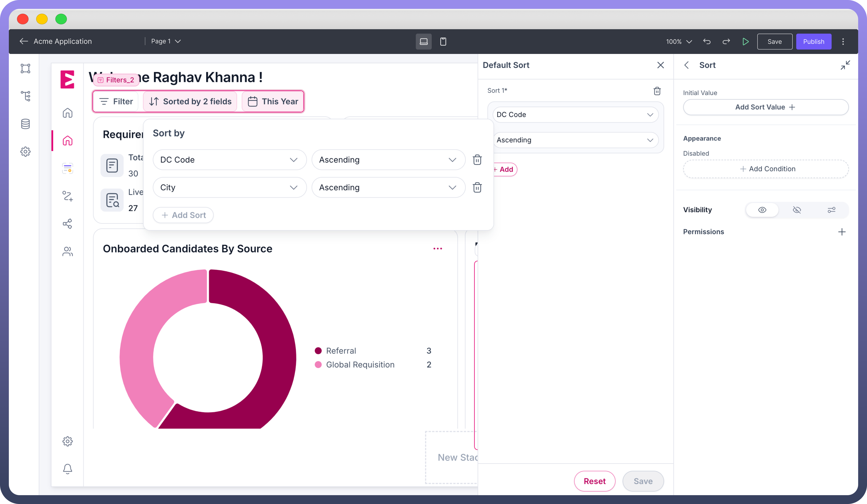
Task: Click the redo arrow in top toolbar
Action: pyautogui.click(x=726, y=42)
